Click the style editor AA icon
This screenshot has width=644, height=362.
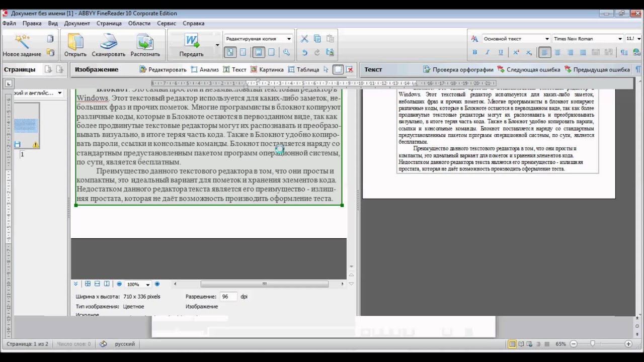[x=474, y=39]
